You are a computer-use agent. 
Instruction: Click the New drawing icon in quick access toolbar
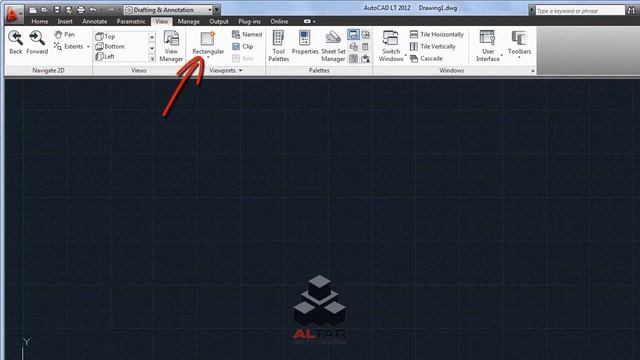[33, 10]
